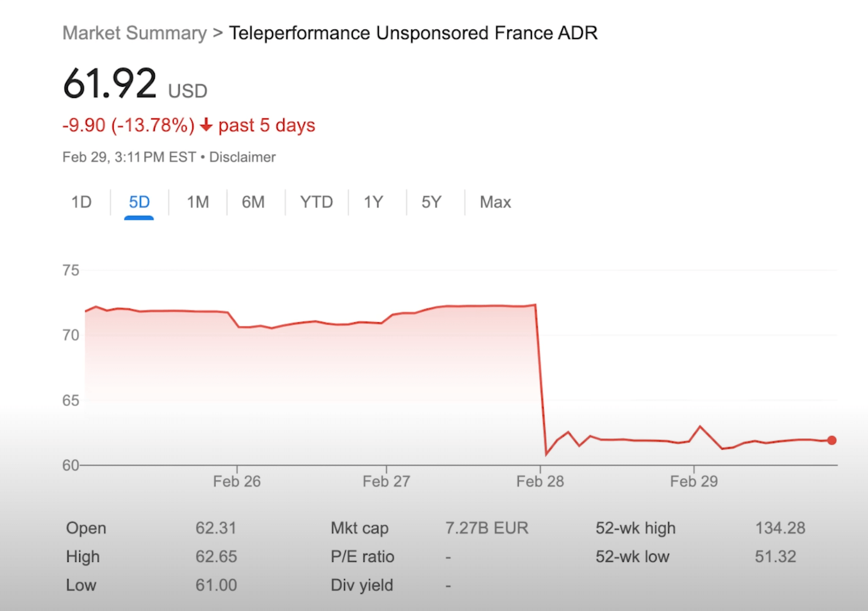
Task: Open the Market Summary link
Action: click(134, 32)
